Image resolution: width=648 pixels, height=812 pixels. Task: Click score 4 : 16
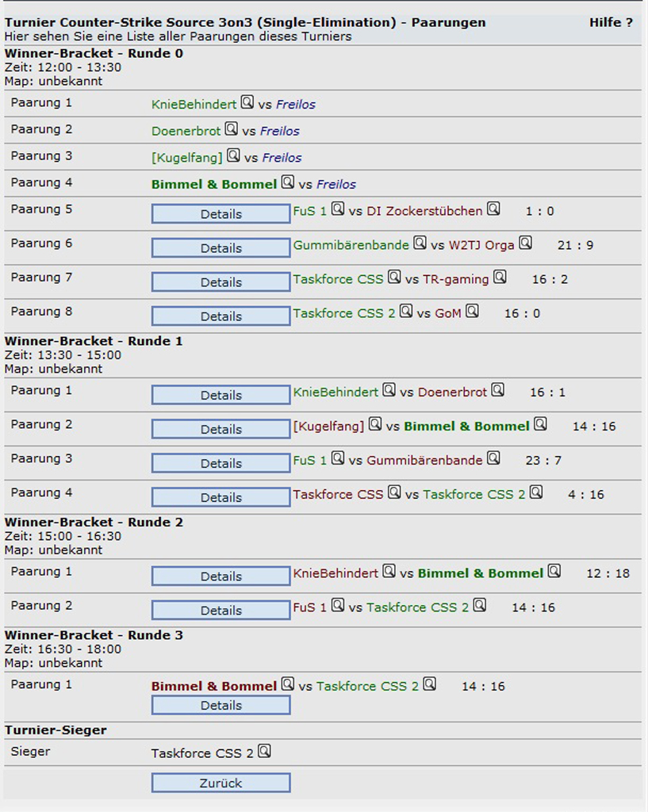(586, 495)
